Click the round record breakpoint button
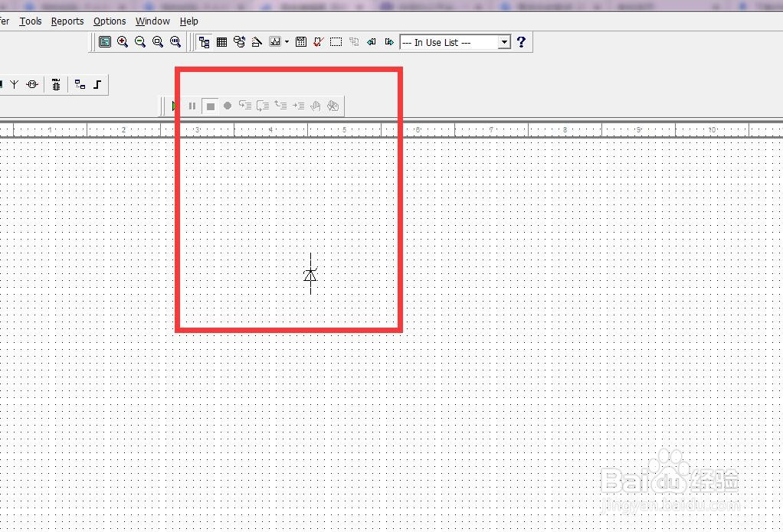Image resolution: width=783 pixels, height=532 pixels. click(228, 106)
